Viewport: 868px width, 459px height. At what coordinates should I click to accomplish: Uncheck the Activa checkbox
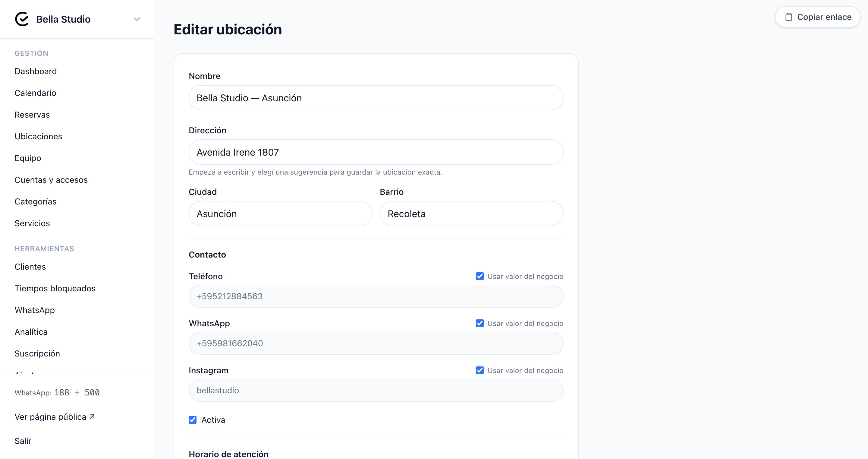192,419
